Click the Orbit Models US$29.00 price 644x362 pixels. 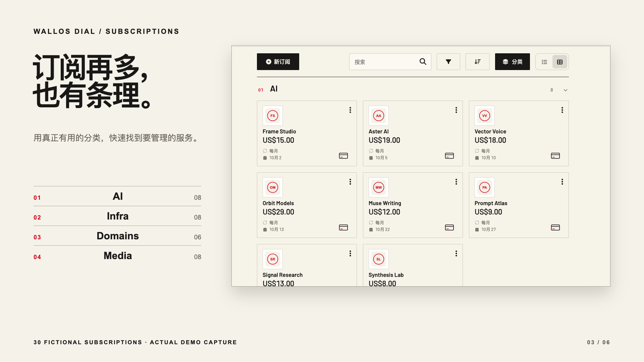click(278, 212)
